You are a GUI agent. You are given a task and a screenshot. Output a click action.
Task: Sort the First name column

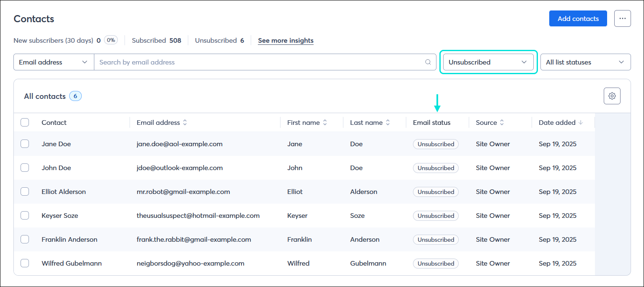pos(326,122)
